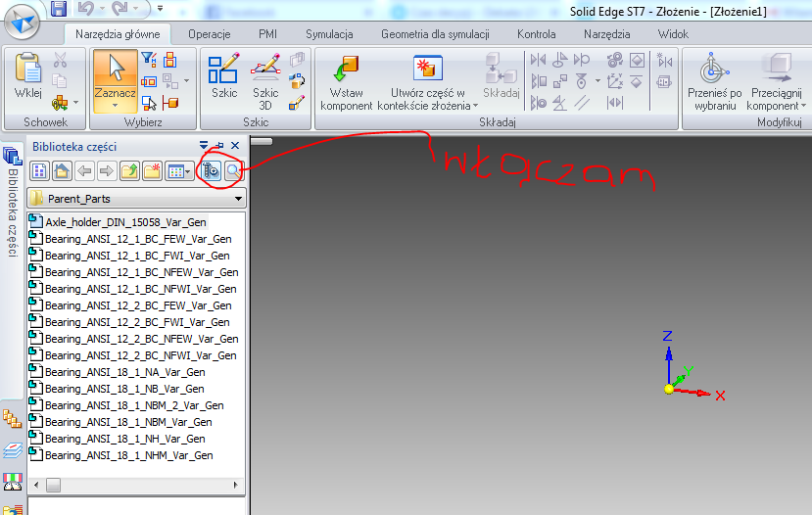Open the Symulacja tab
This screenshot has height=515, width=812.
[x=329, y=34]
